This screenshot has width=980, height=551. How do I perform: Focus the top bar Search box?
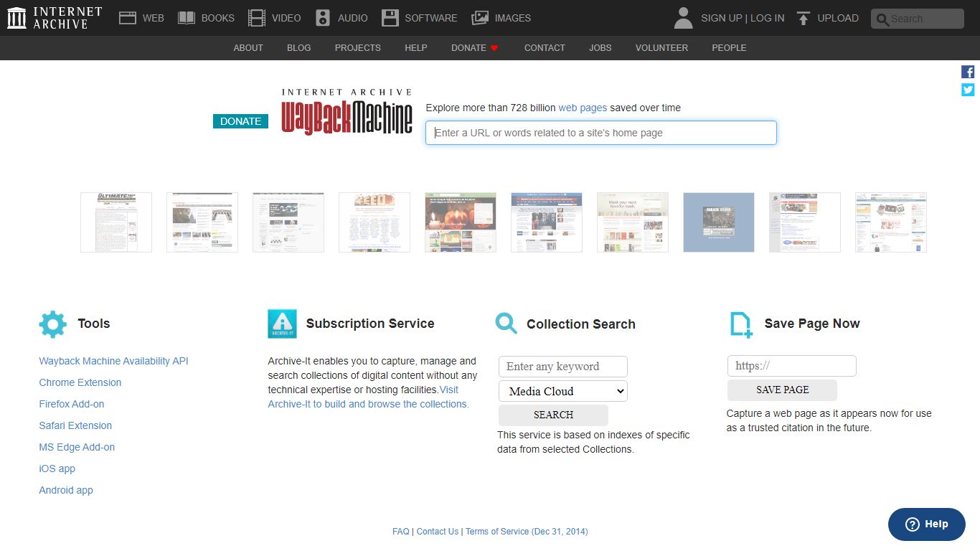click(x=918, y=19)
